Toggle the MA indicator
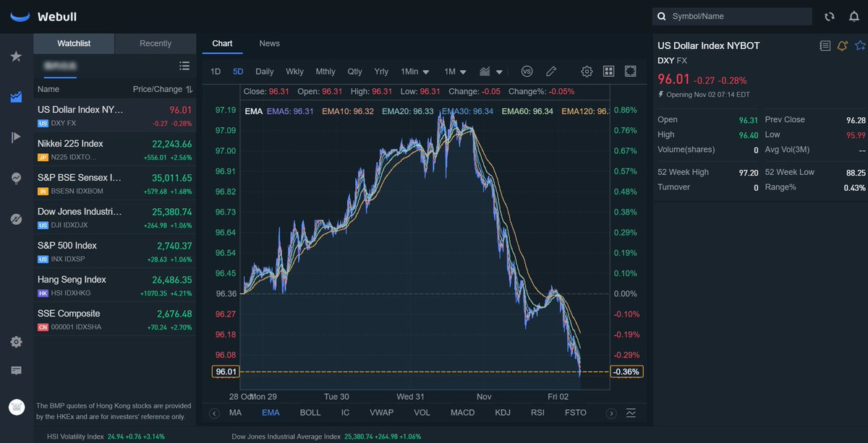868x443 pixels. pos(235,413)
